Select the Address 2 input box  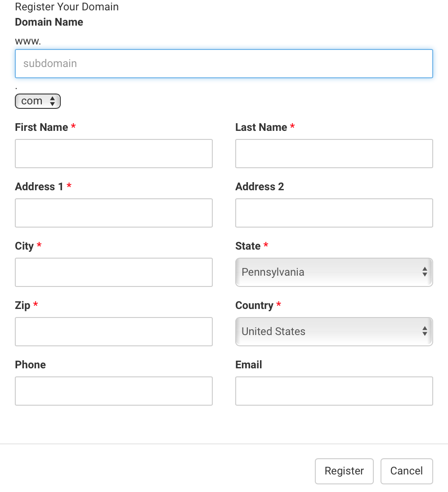(334, 213)
